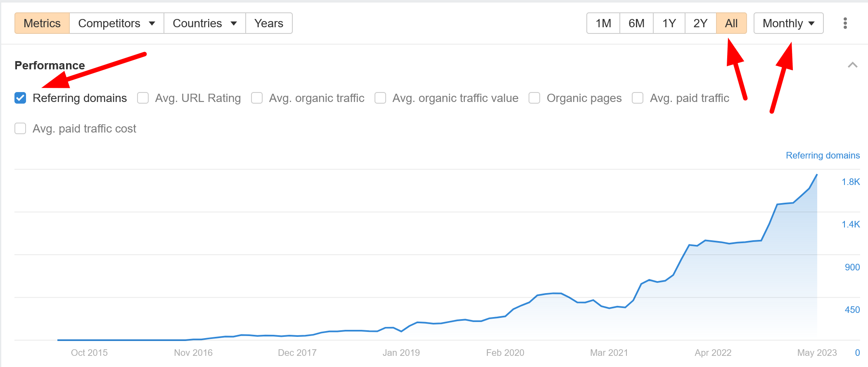Tick the Avg. organic traffic value checkbox
The image size is (868, 367).
(380, 98)
